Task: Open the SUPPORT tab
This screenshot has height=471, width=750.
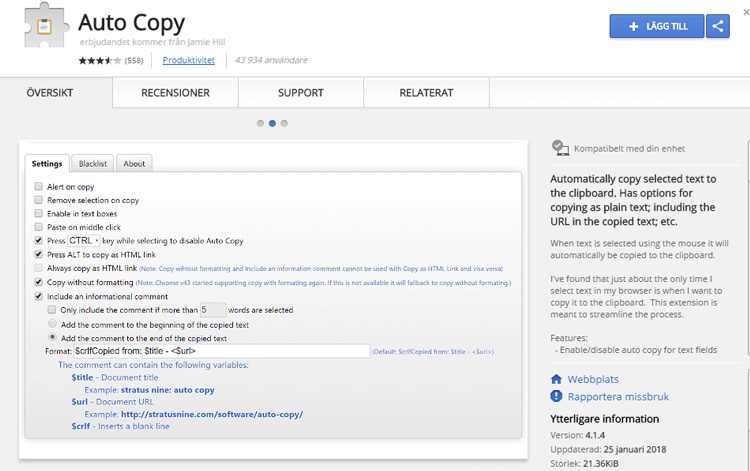Action: [300, 93]
